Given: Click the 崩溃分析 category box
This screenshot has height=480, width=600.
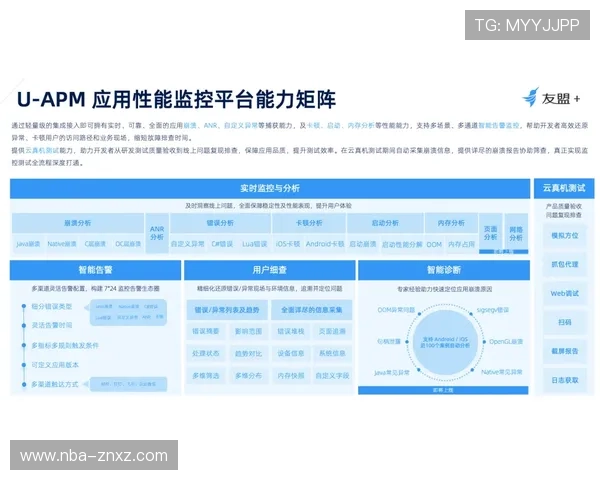Looking at the screenshot, I should [x=78, y=223].
